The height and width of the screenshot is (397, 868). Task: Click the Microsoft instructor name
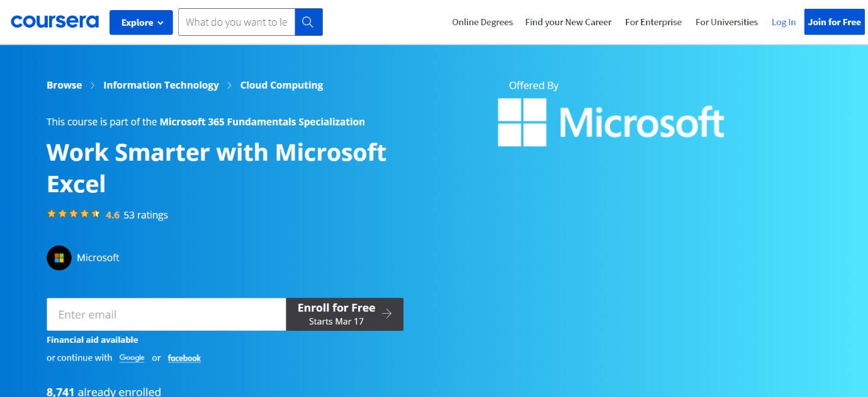[98, 258]
